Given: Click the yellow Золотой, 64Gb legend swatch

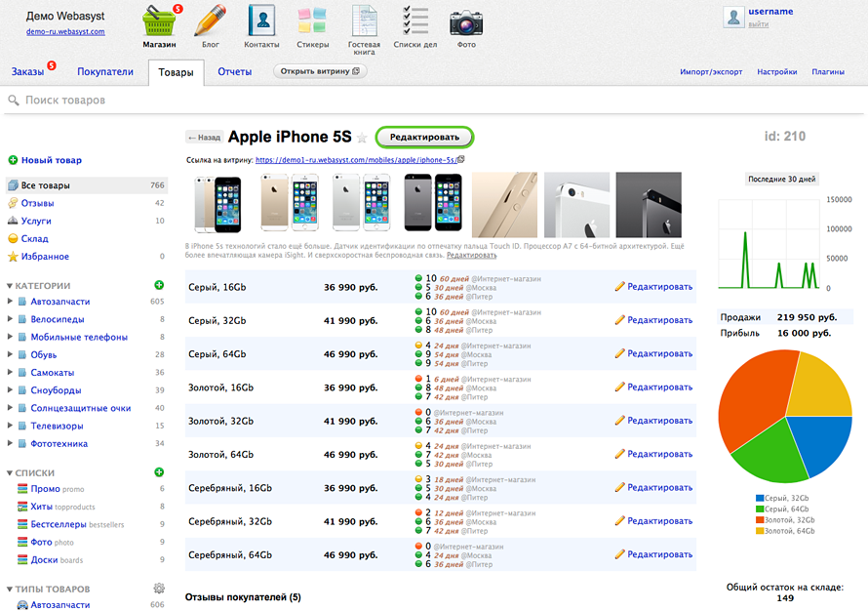Looking at the screenshot, I should pyautogui.click(x=760, y=531).
